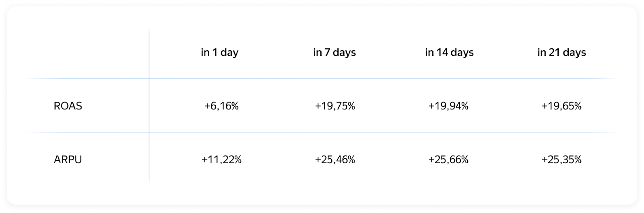Click the +6,16% ROAS value
The image size is (644, 213).
[x=221, y=106]
